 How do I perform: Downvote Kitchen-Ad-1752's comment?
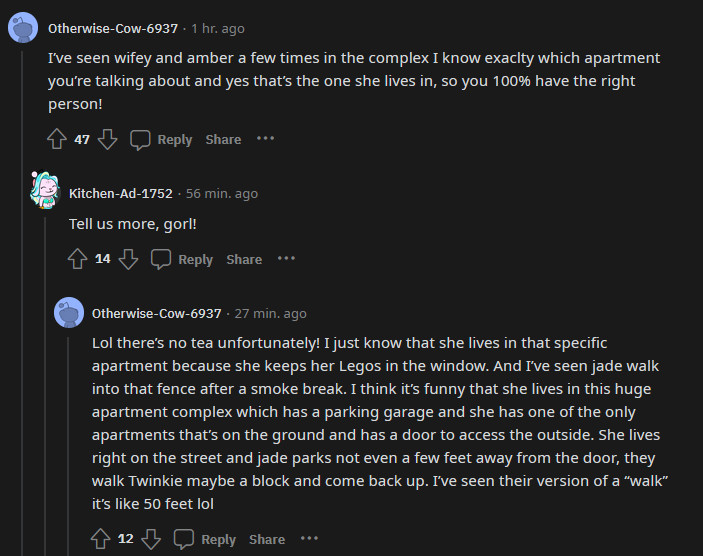click(128, 259)
